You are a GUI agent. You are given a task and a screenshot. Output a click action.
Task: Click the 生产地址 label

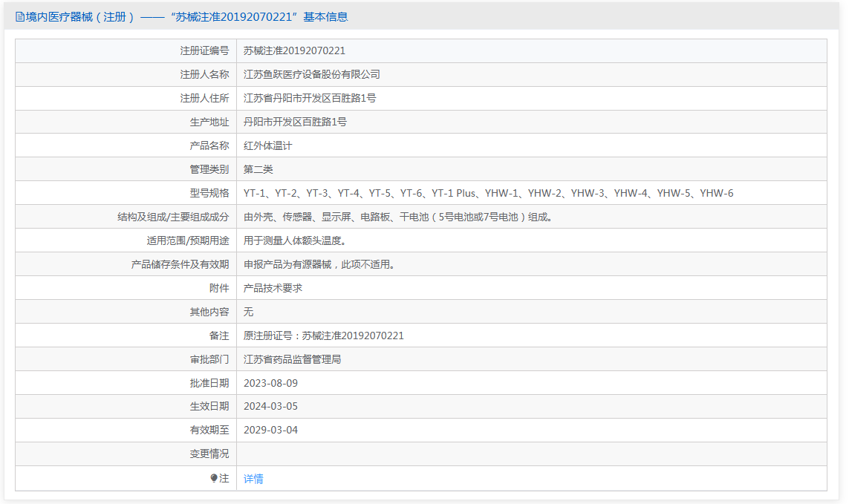click(x=209, y=122)
